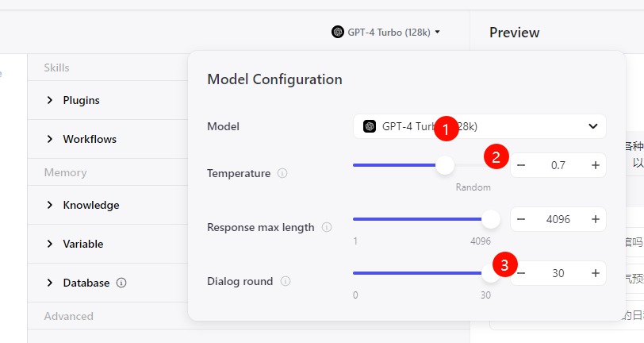Viewport: 644px width, 343px height.
Task: Click the Database info icon
Action: click(x=121, y=283)
